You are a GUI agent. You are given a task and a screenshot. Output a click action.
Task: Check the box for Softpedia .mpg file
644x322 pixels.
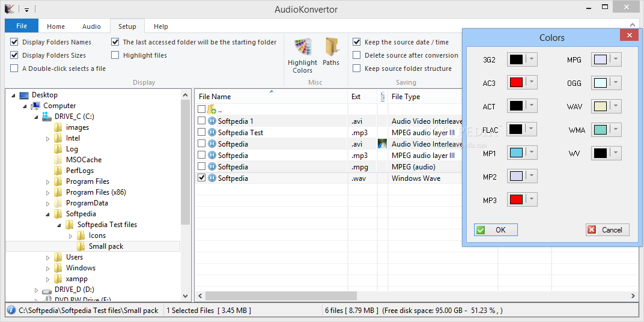[202, 166]
